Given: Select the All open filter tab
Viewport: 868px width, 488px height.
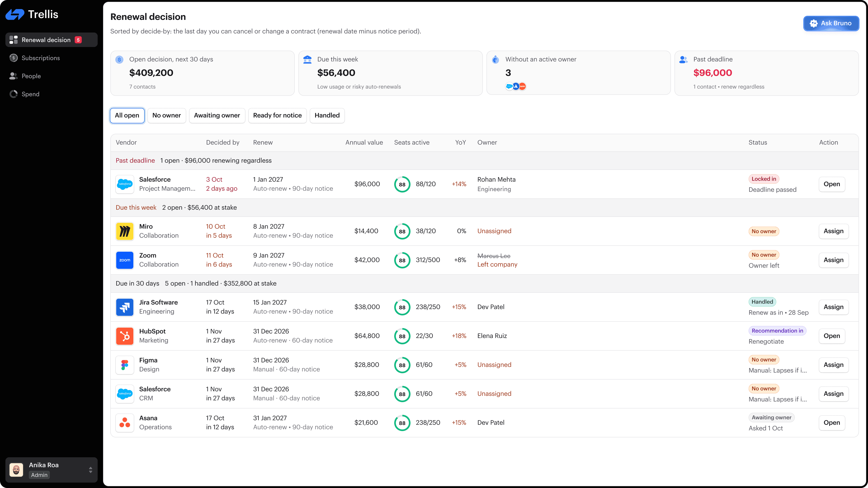Looking at the screenshot, I should click(x=127, y=115).
